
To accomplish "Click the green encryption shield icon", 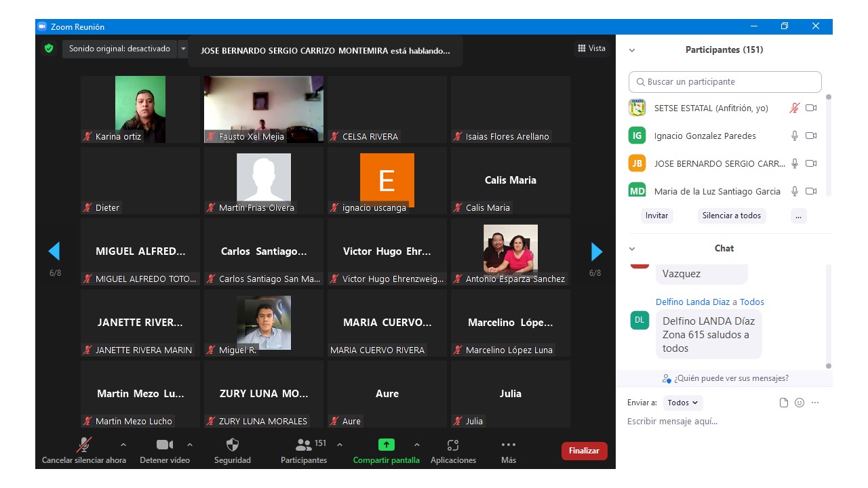I will [49, 49].
